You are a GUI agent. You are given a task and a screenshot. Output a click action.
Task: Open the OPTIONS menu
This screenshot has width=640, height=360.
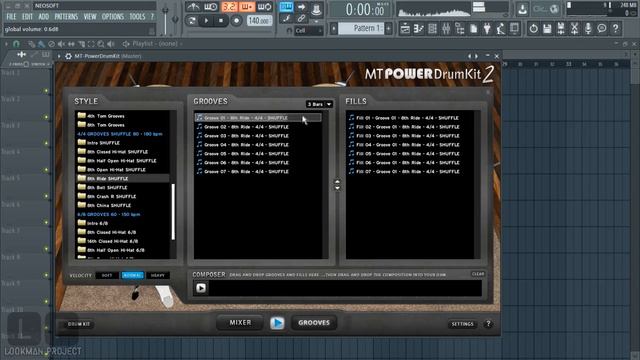pyautogui.click(x=113, y=17)
